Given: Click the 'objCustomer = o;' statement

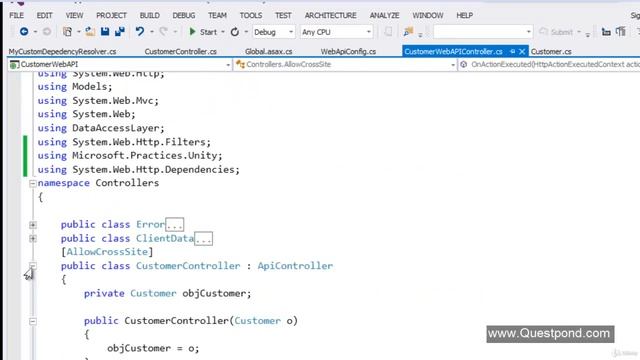Looking at the screenshot, I should click(x=153, y=348).
